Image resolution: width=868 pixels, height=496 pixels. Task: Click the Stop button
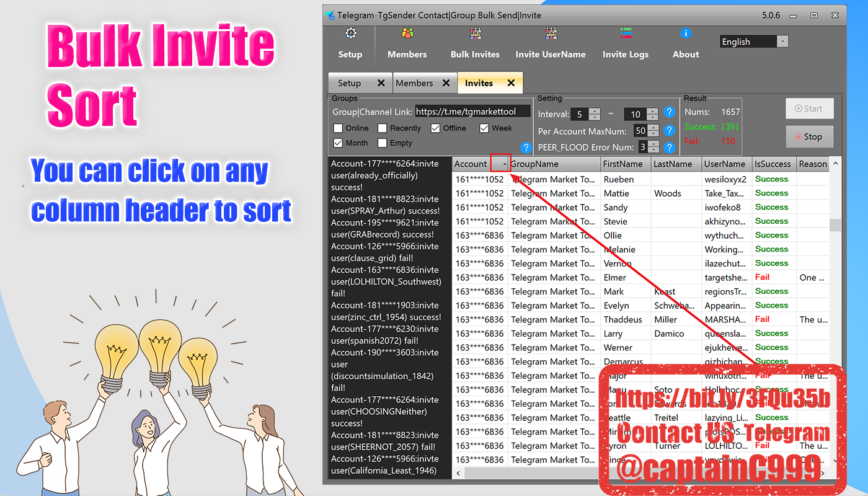pos(810,136)
